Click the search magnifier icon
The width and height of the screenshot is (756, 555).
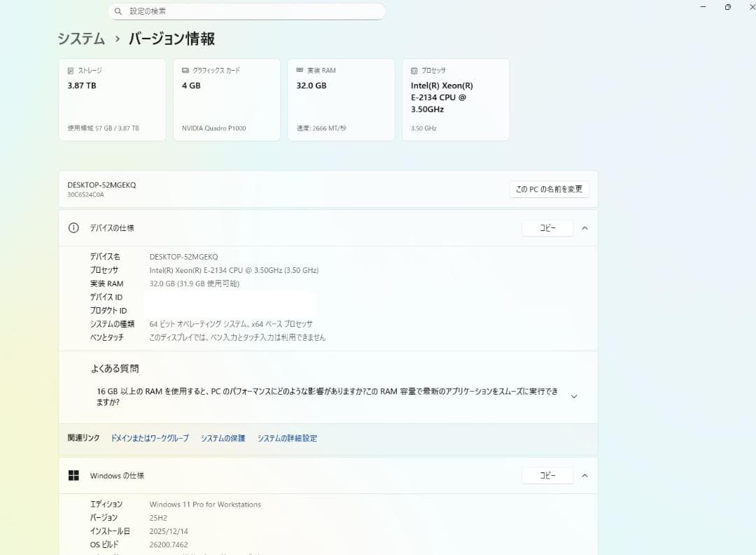click(x=118, y=11)
